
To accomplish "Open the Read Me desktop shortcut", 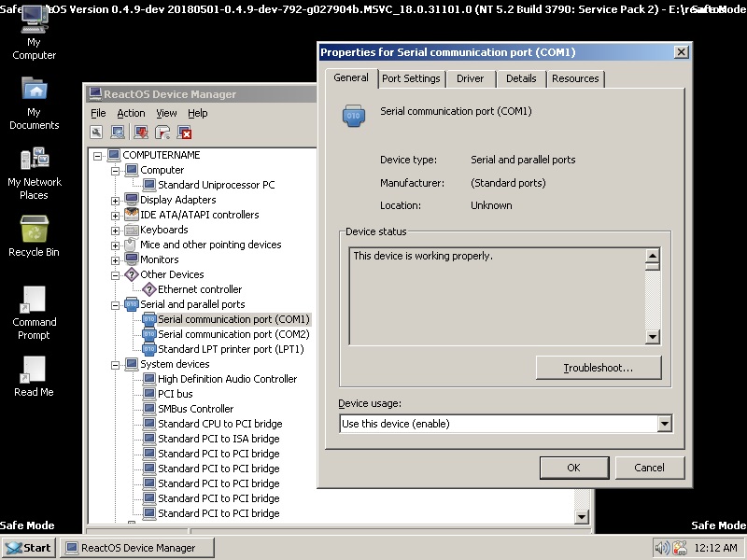I will (35, 377).
